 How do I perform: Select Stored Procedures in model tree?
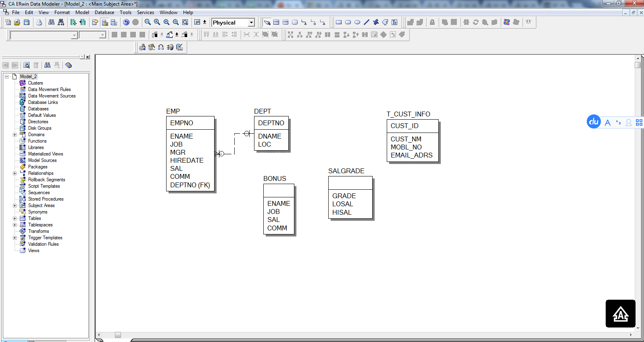[x=46, y=199]
